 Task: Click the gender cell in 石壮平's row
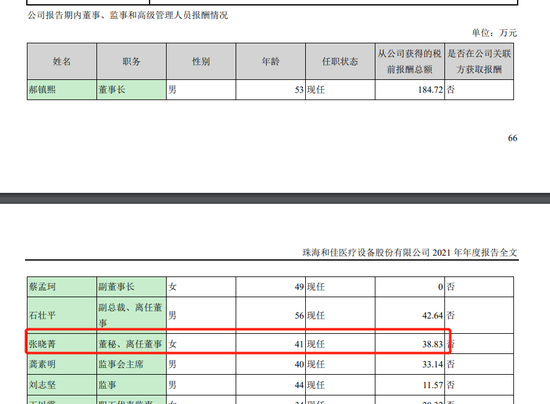click(x=201, y=315)
